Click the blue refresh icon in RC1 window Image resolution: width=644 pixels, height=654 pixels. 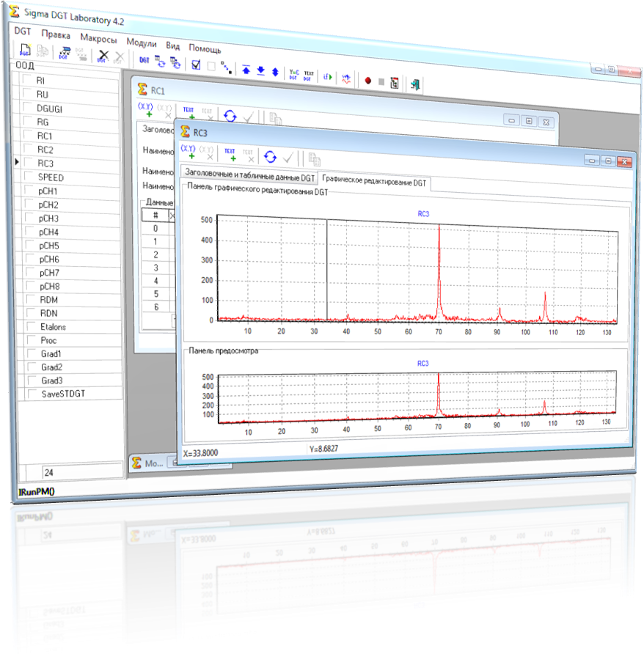point(230,115)
